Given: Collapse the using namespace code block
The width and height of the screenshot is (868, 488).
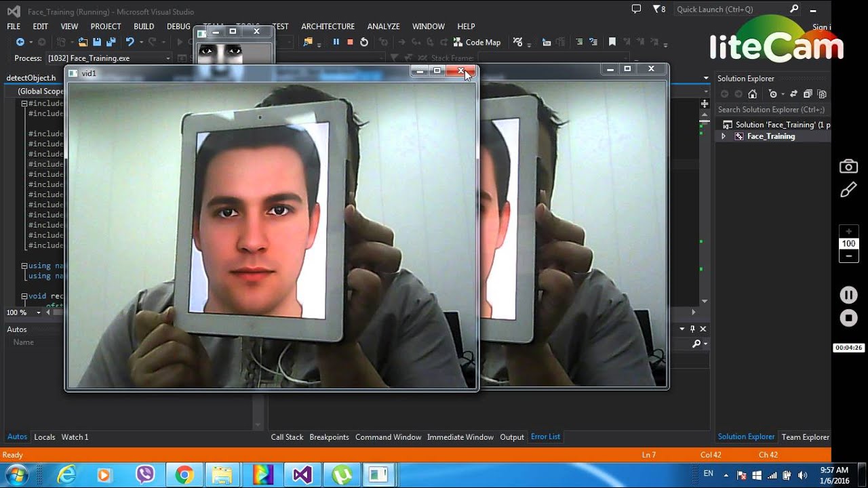Looking at the screenshot, I should tap(24, 266).
